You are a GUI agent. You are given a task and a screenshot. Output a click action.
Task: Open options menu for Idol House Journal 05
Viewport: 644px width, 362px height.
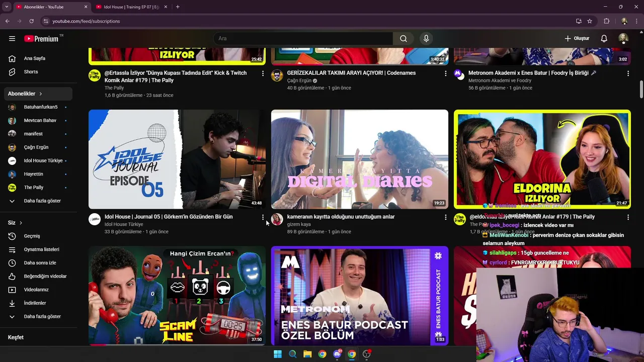(263, 217)
